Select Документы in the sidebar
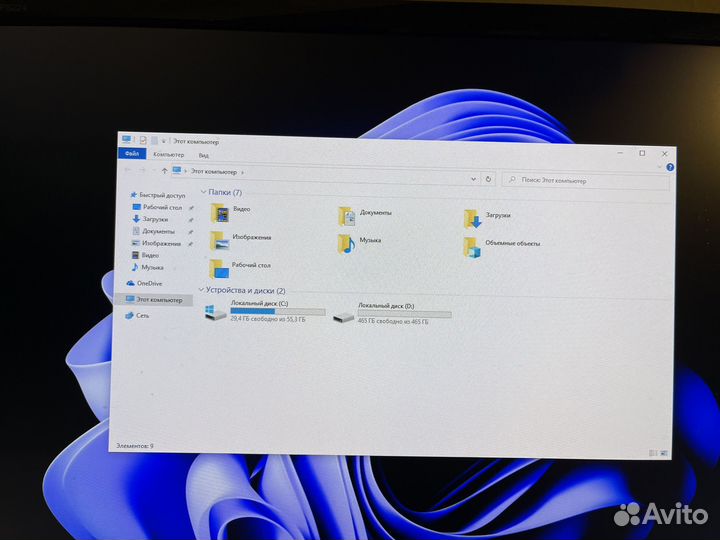Viewport: 720px width, 540px height. (x=154, y=231)
